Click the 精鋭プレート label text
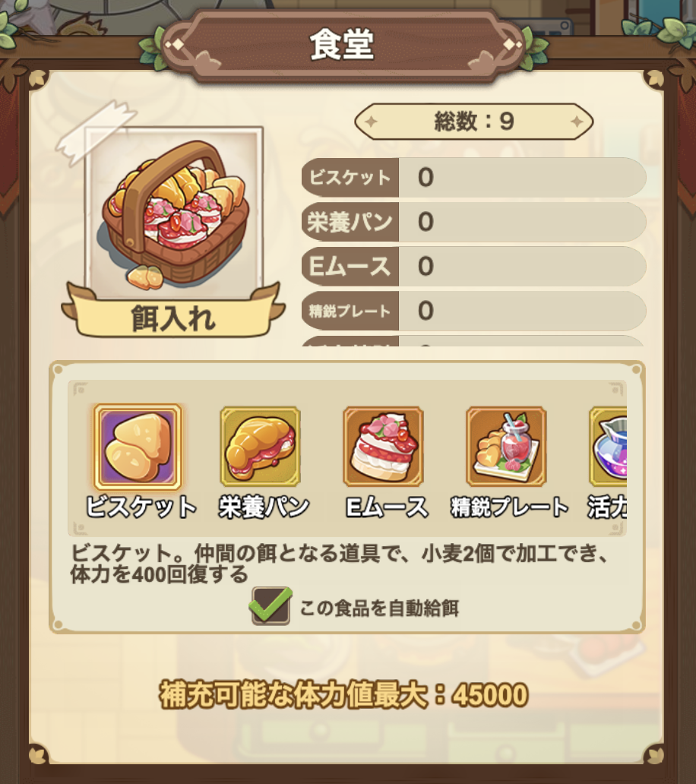The width and height of the screenshot is (696, 784). [510, 507]
